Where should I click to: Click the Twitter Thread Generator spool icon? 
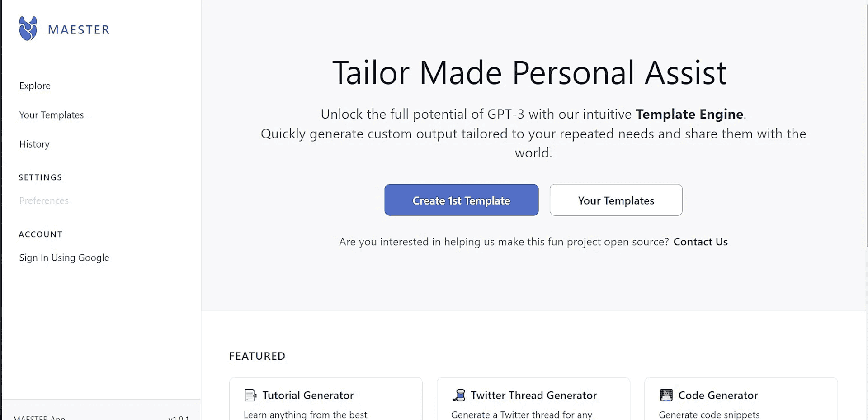[458, 395]
